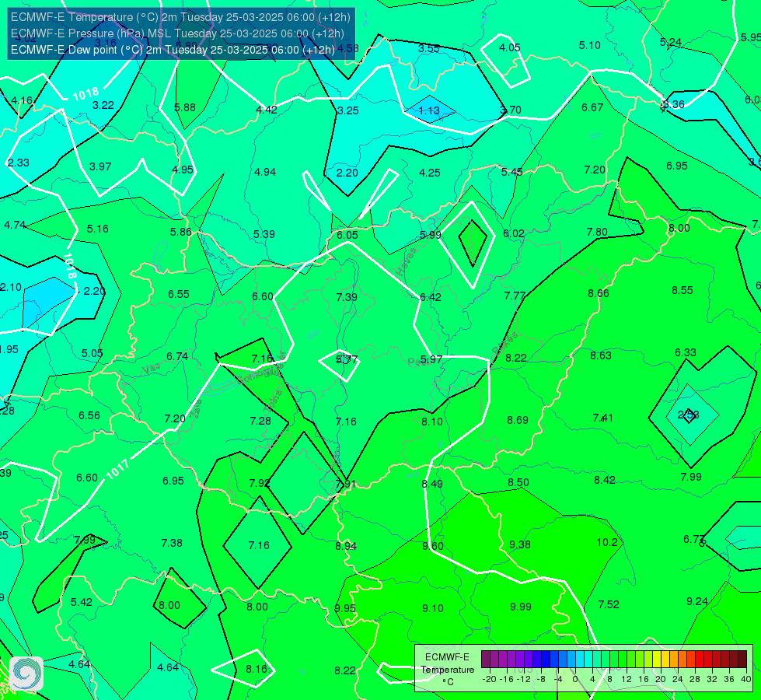Image resolution: width=761 pixels, height=700 pixels.
Task: Click the yellow 20 legend color swatch
Action: [x=657, y=660]
